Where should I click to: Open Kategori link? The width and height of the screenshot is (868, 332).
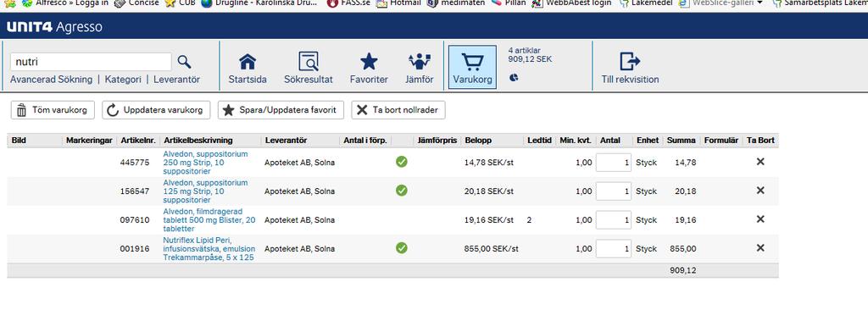123,79
